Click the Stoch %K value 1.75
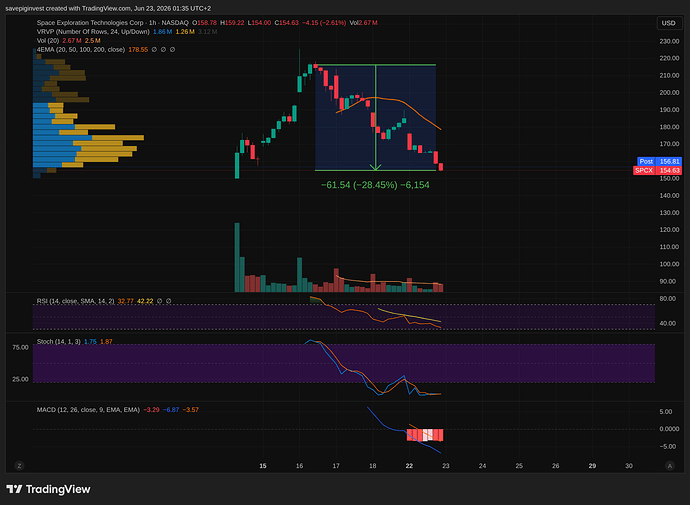The width and height of the screenshot is (690, 505). [x=90, y=341]
